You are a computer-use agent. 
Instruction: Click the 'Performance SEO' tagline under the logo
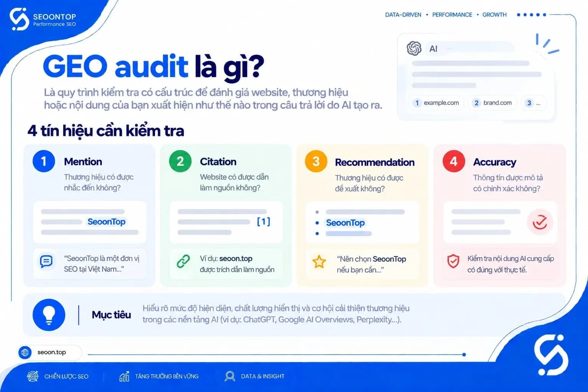click(x=54, y=24)
